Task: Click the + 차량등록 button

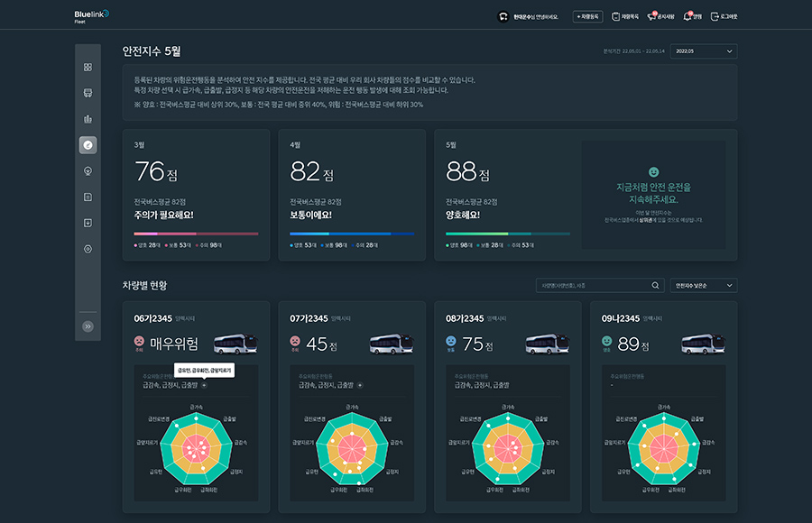Action: point(588,16)
